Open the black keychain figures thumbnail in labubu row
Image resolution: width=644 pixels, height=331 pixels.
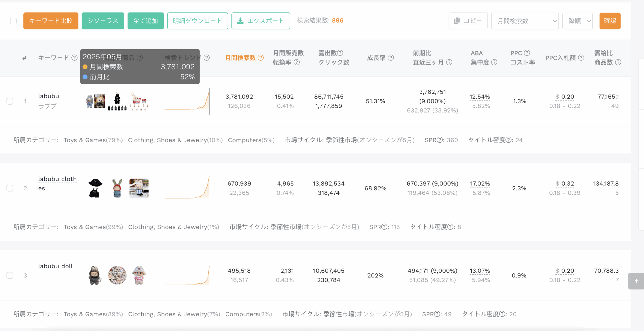click(117, 101)
